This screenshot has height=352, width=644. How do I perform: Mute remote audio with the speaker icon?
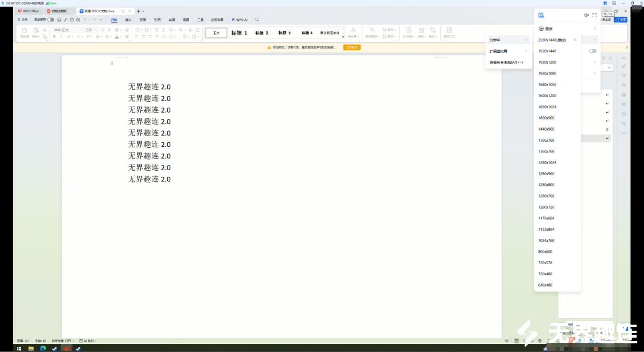pos(586,15)
